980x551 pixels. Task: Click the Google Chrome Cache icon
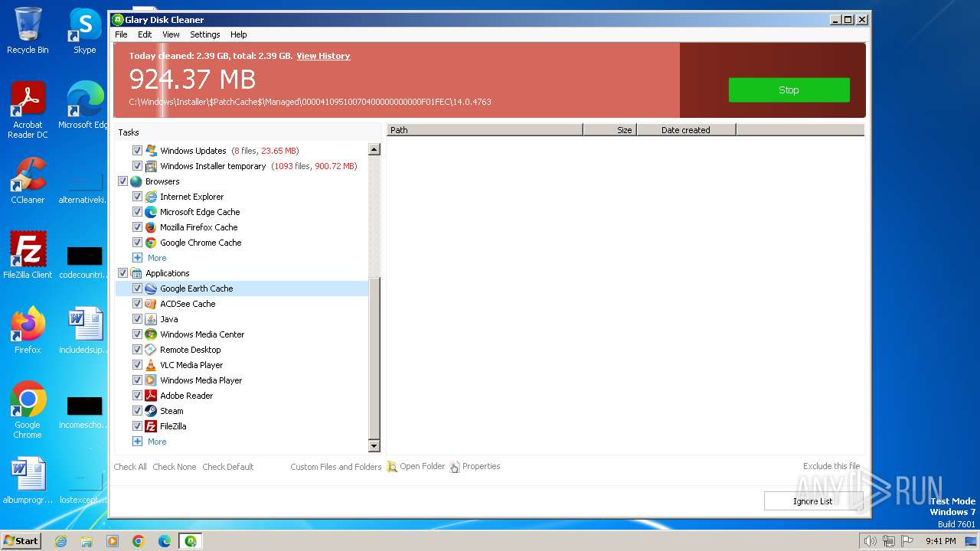(x=151, y=243)
